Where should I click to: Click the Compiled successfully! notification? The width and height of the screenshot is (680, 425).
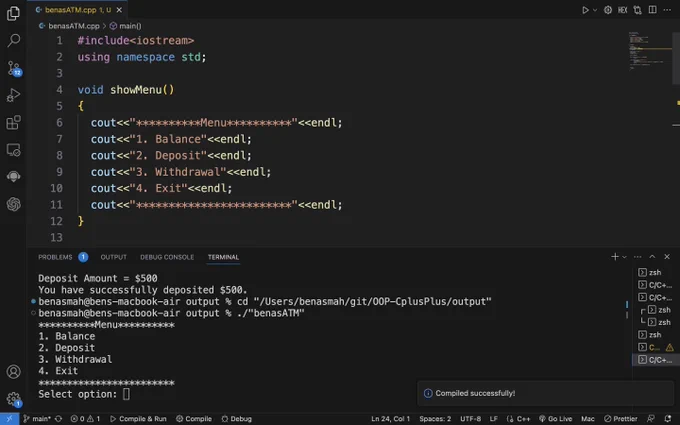[546, 393]
